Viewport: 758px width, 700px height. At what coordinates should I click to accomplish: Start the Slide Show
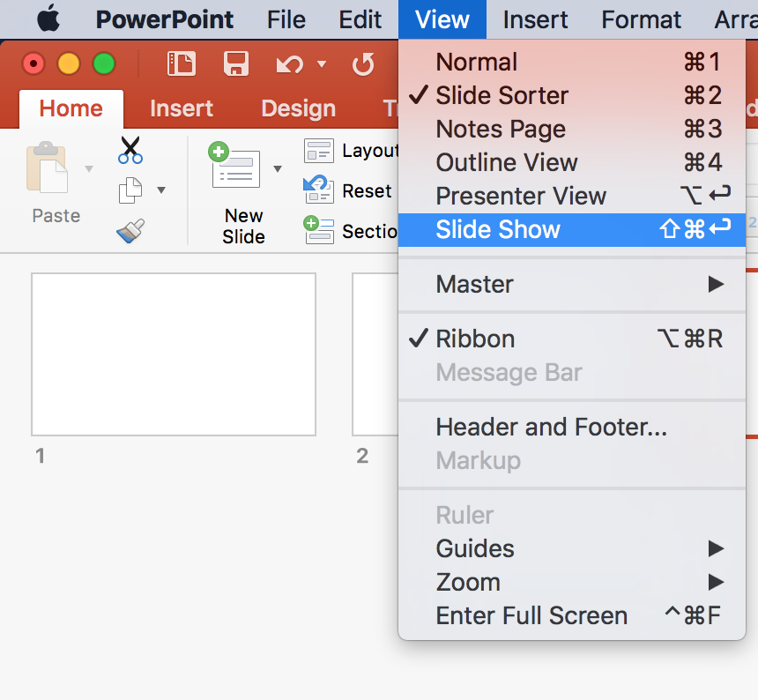(572, 229)
